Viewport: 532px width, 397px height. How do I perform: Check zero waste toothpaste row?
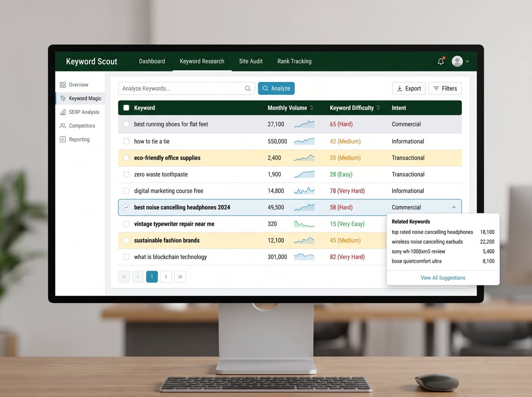(x=126, y=174)
